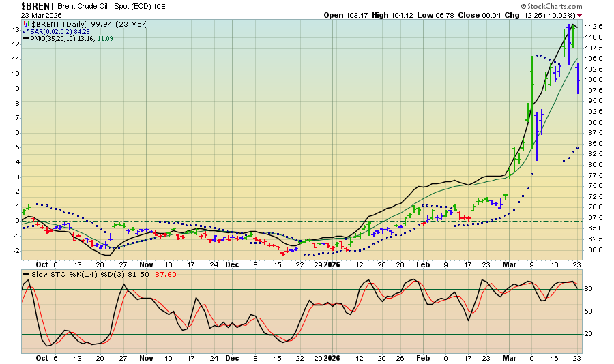Click the red down-arrow next to Chg value

580,15
